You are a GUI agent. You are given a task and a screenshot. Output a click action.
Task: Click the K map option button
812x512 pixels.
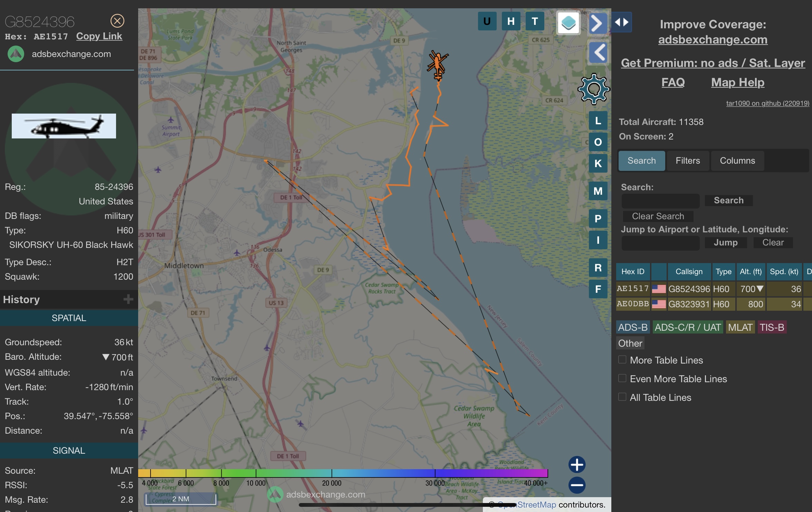598,163
